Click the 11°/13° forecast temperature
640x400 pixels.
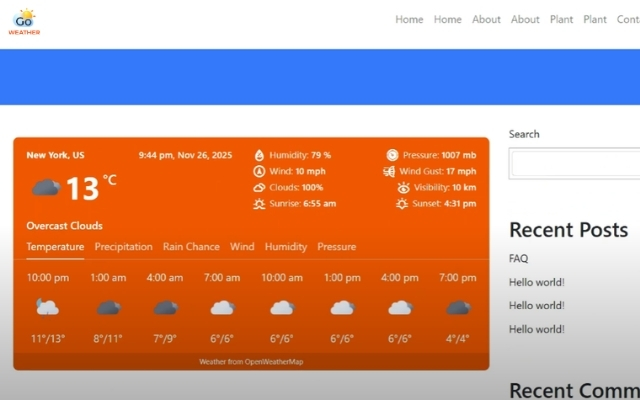coord(48,339)
